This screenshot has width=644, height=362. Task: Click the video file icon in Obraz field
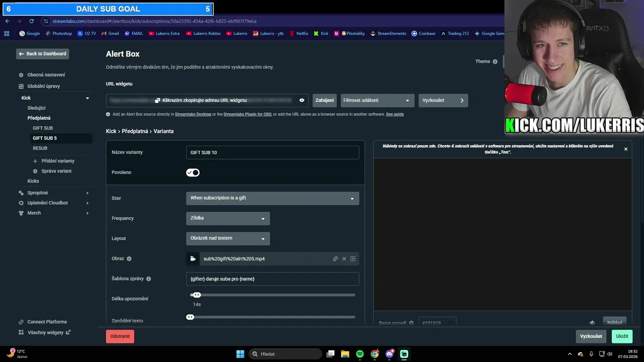(x=193, y=259)
